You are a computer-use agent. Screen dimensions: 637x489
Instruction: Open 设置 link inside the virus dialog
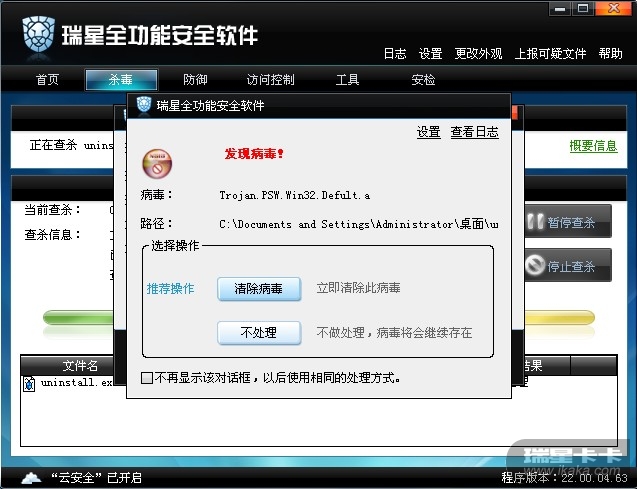429,132
